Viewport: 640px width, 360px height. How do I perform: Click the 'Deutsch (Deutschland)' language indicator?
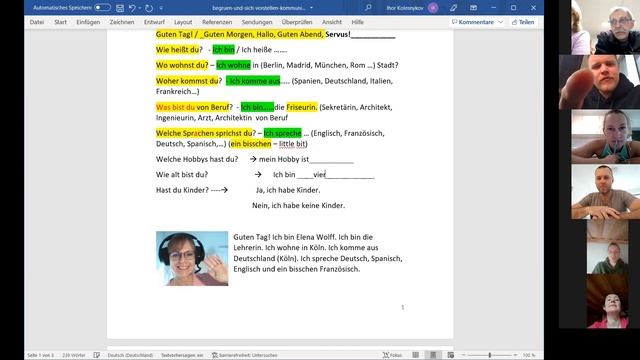click(x=130, y=355)
